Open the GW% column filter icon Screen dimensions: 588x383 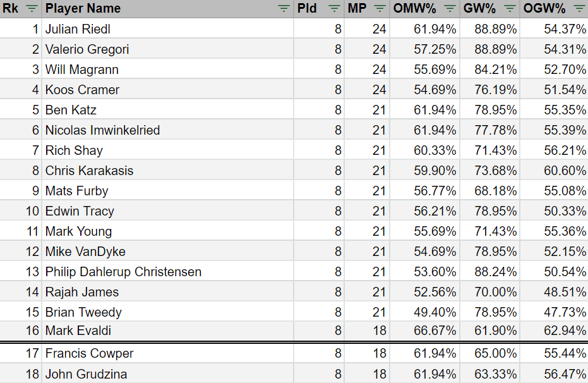[x=510, y=9]
